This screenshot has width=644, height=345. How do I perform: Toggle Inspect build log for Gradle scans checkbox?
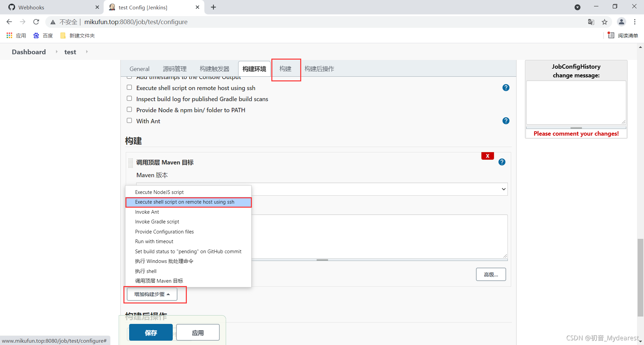pos(129,98)
